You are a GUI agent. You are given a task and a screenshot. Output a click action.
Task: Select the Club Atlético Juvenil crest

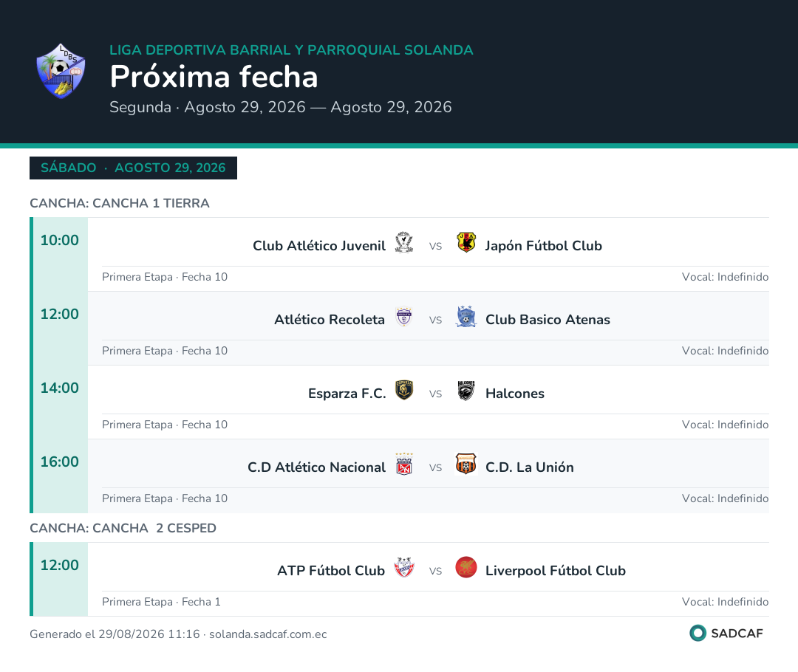click(x=404, y=243)
